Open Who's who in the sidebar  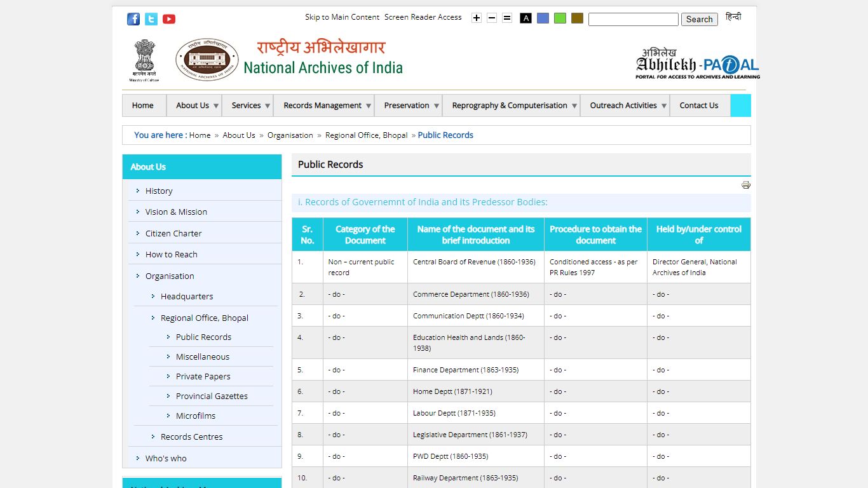[166, 458]
